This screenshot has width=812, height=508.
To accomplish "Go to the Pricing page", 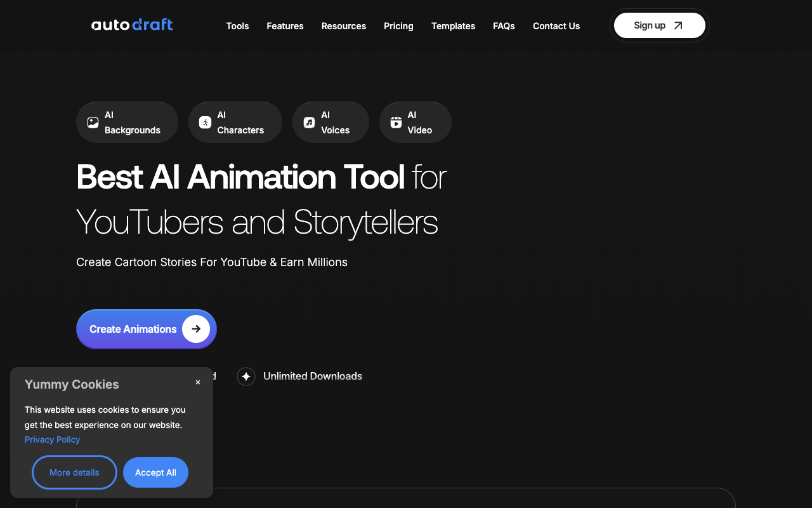I will [398, 26].
